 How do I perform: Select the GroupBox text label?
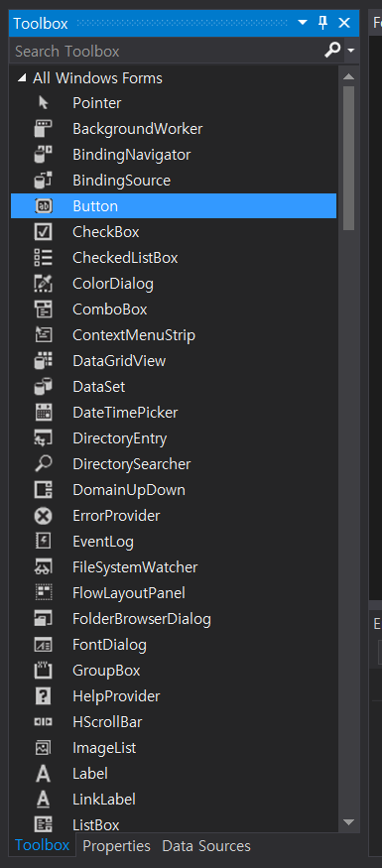[x=106, y=671]
